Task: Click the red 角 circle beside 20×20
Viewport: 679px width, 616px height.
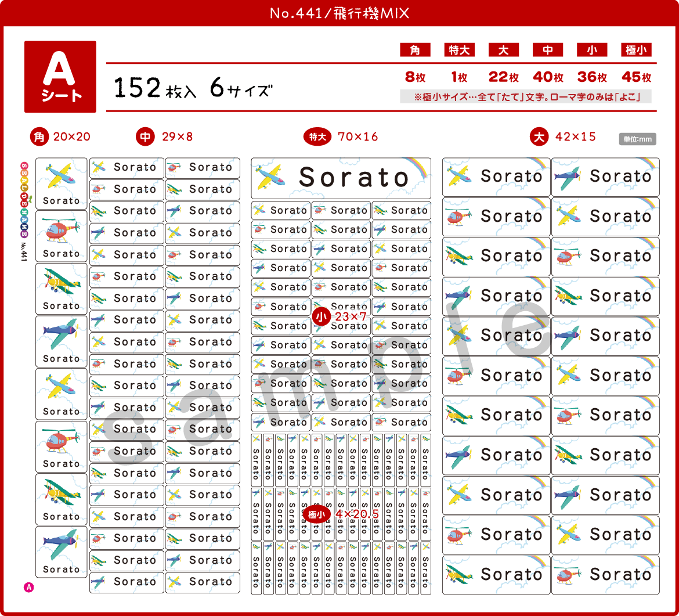Action: click(x=39, y=137)
